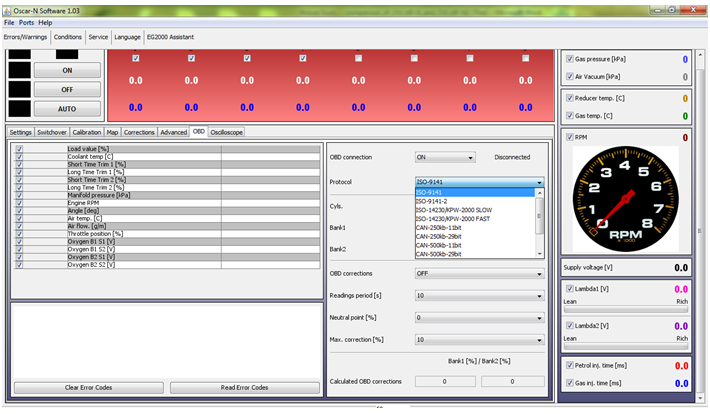This screenshot has width=710, height=414.
Task: Click the Lambda1 Lean-Rich indicator bar
Action: (x=626, y=309)
